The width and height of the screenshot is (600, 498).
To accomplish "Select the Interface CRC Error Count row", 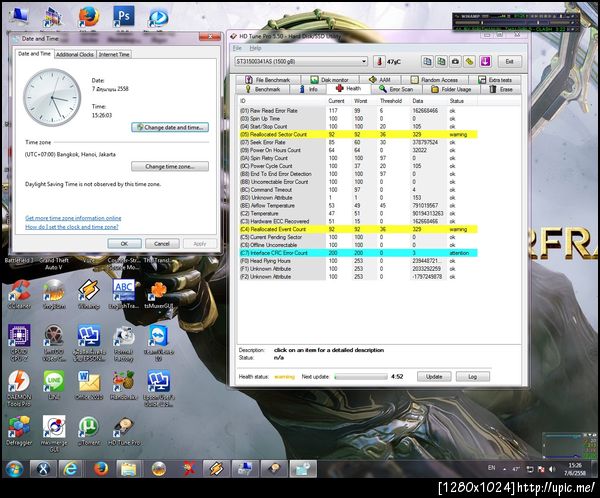I will point(358,253).
